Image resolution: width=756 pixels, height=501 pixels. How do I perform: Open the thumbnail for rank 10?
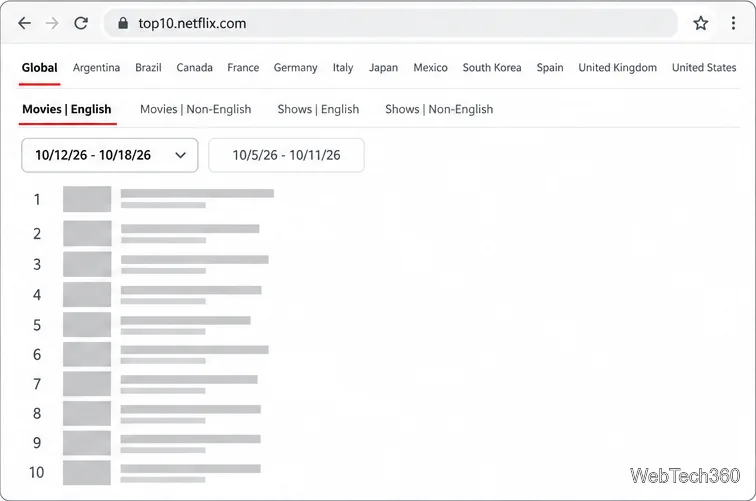(87, 473)
